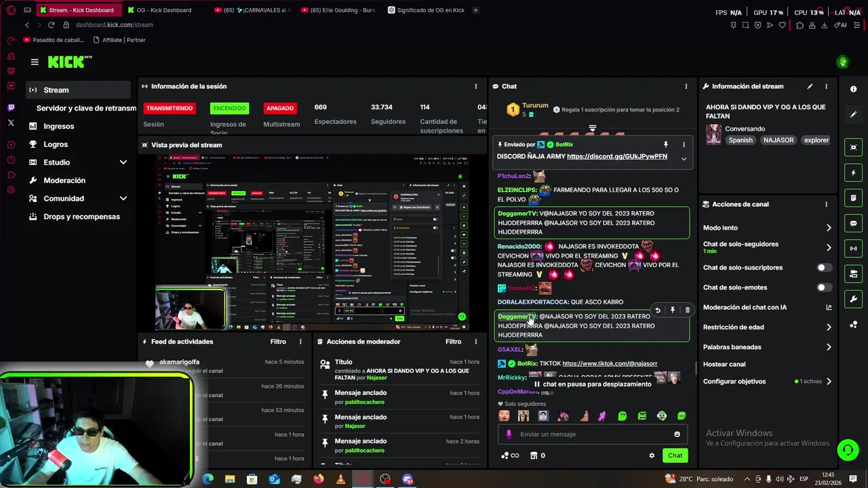Open the Kick hamburger menu

point(35,62)
